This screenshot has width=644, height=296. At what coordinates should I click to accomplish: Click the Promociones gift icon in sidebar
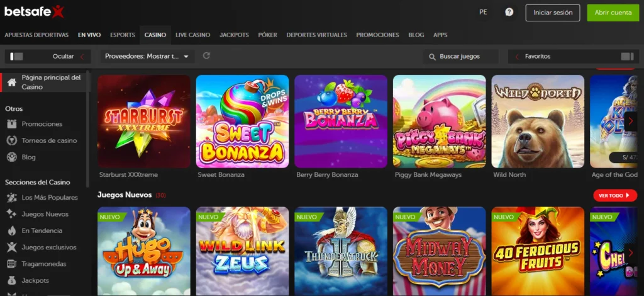pos(12,123)
